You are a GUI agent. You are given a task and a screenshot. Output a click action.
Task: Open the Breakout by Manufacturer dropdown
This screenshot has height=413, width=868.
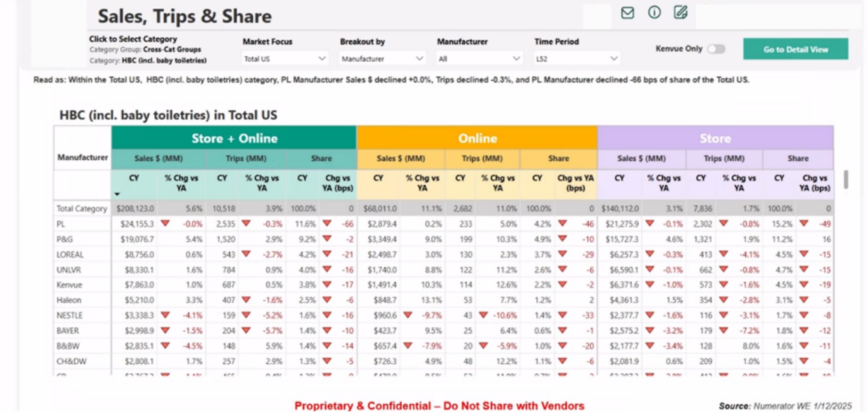coord(382,59)
